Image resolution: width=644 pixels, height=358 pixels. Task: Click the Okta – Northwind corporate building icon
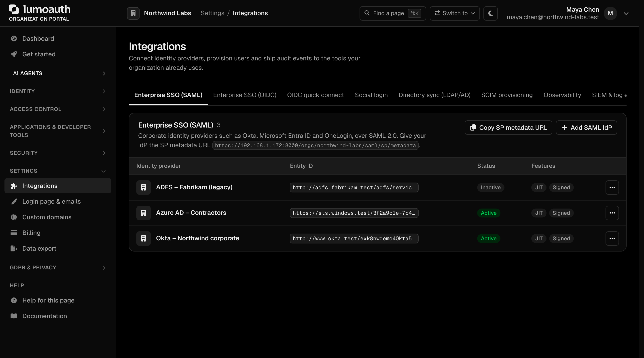pyautogui.click(x=144, y=239)
